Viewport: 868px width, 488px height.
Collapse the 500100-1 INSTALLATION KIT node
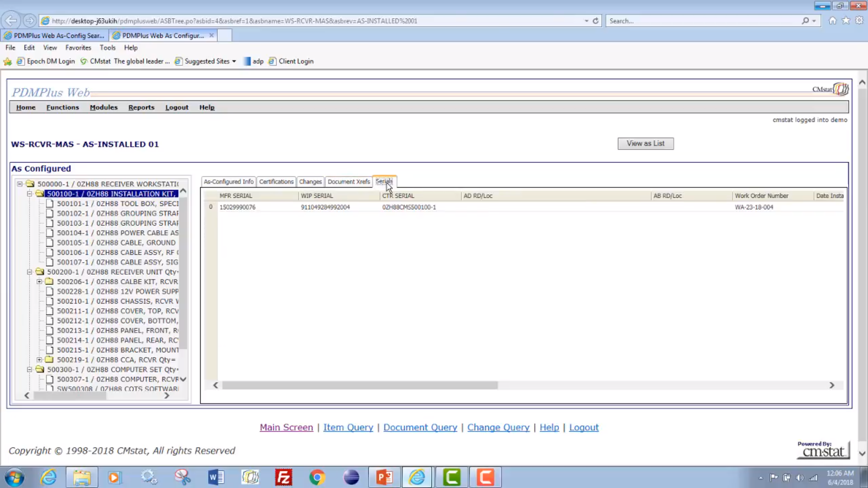[x=29, y=194]
